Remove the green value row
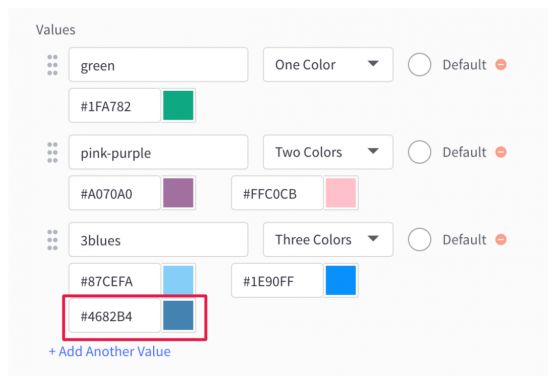The image size is (560, 385). pyautogui.click(x=501, y=65)
